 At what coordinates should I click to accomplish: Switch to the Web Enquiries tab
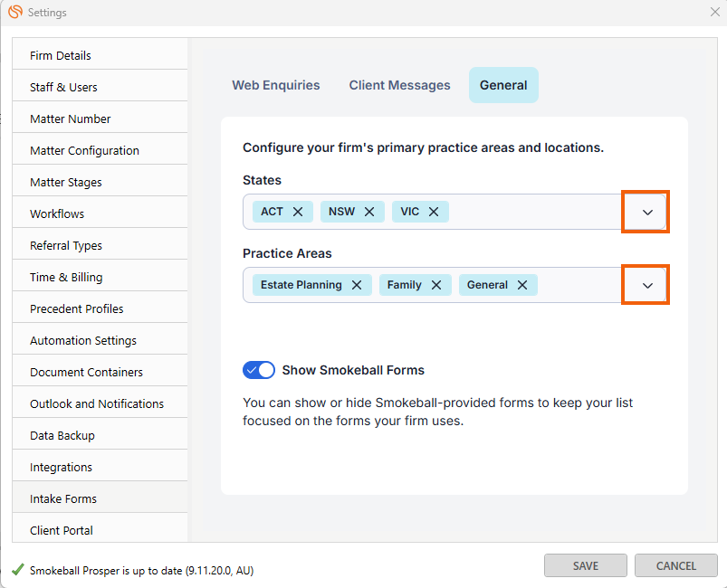276,85
